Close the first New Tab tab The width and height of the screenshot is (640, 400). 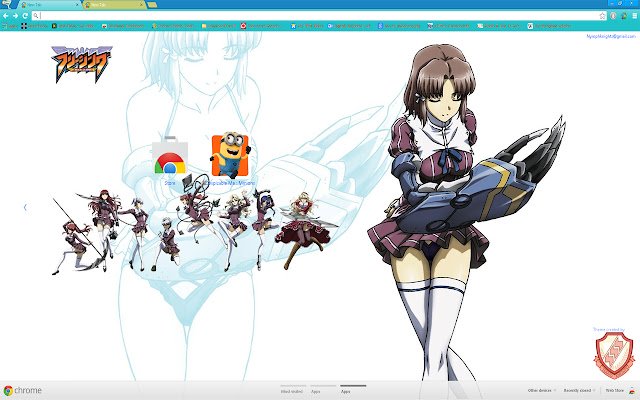coord(77,5)
